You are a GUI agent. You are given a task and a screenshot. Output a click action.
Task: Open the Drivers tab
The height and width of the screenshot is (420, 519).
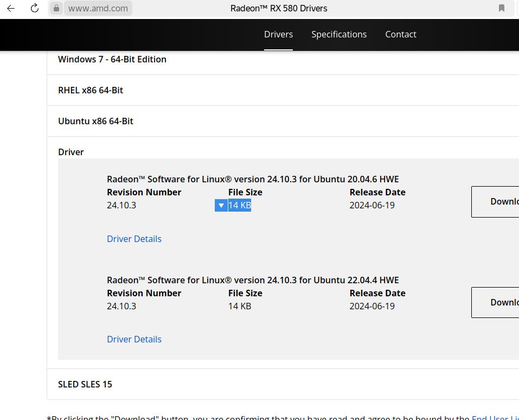pos(278,34)
